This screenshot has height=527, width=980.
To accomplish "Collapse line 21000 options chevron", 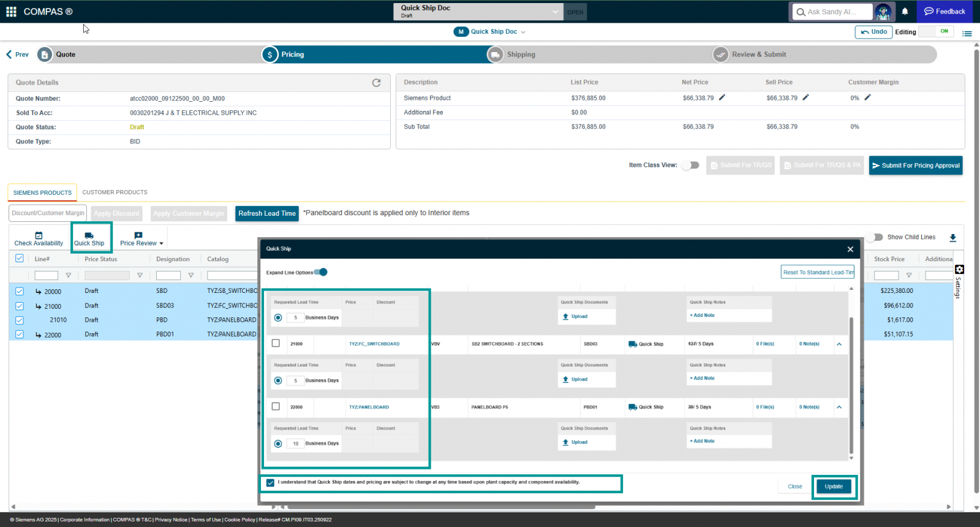I will (839, 344).
